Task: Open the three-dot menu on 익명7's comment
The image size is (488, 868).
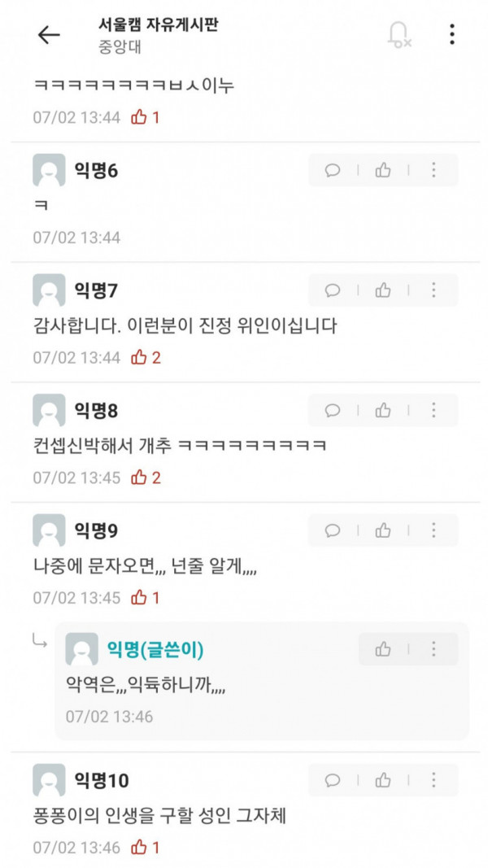Action: coord(434,290)
